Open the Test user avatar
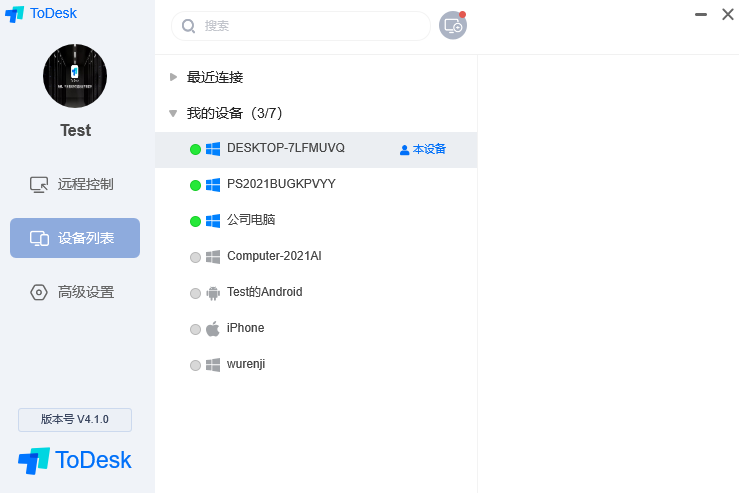739x493 pixels. (x=75, y=76)
